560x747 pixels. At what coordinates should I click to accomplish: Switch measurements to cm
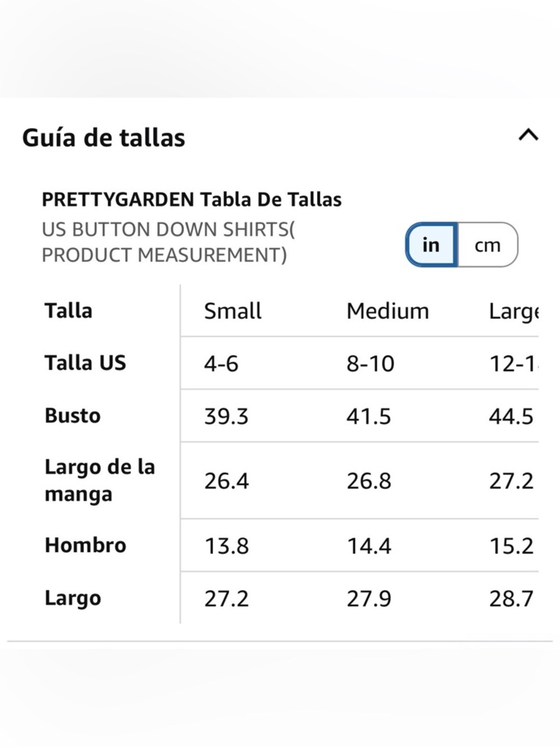tap(488, 245)
